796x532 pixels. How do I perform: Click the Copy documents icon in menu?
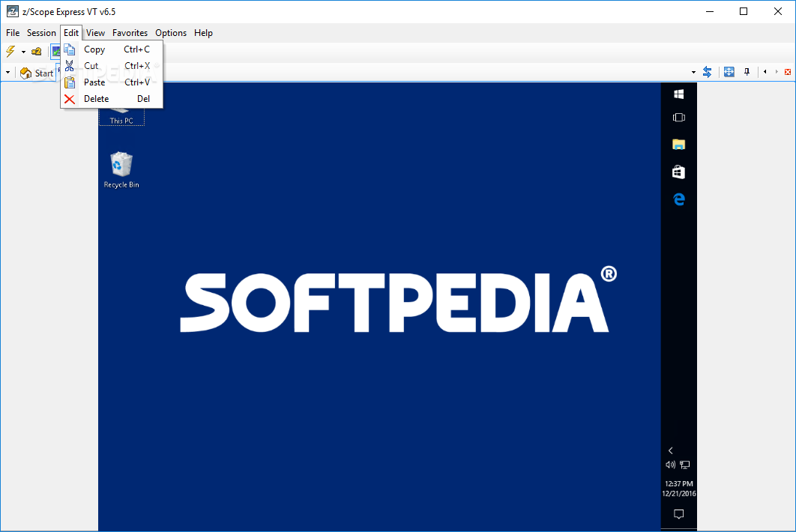click(70, 49)
